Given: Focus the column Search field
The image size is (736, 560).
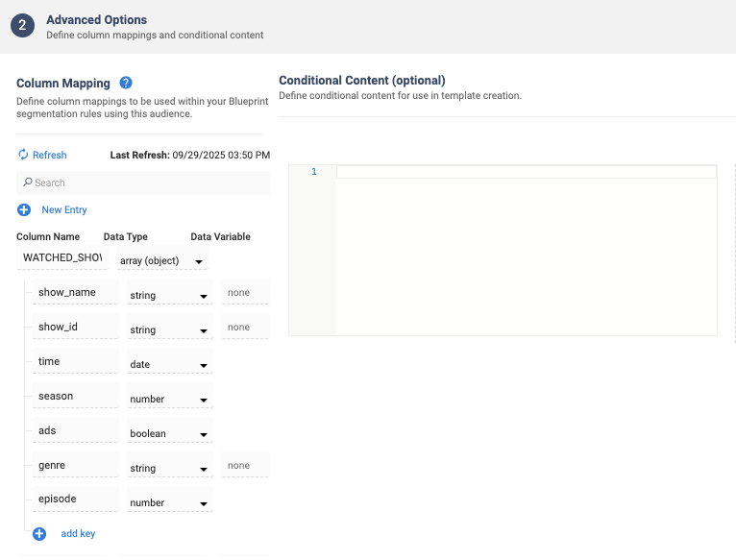Looking at the screenshot, I should [x=143, y=183].
